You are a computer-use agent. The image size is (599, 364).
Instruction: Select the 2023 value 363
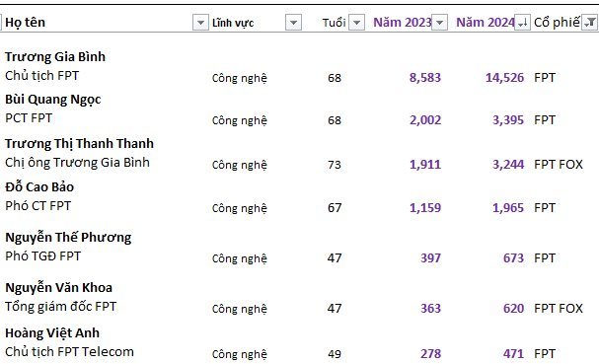[431, 308]
